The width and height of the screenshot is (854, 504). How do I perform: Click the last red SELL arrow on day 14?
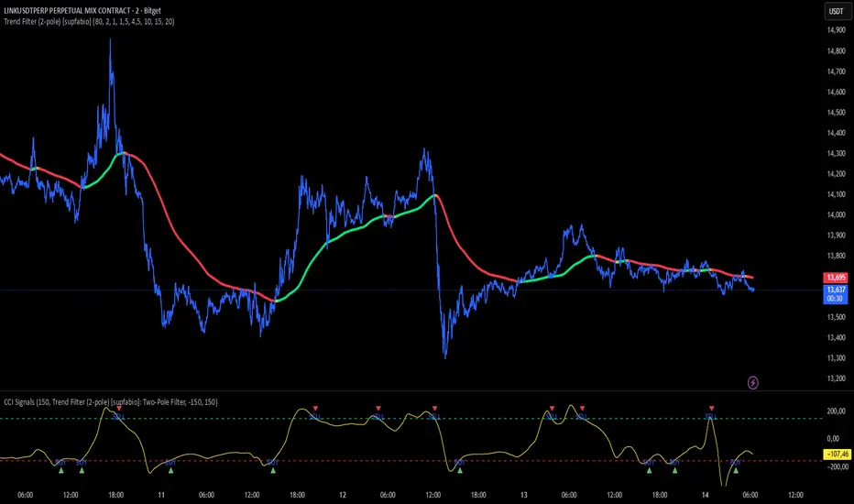point(711,408)
